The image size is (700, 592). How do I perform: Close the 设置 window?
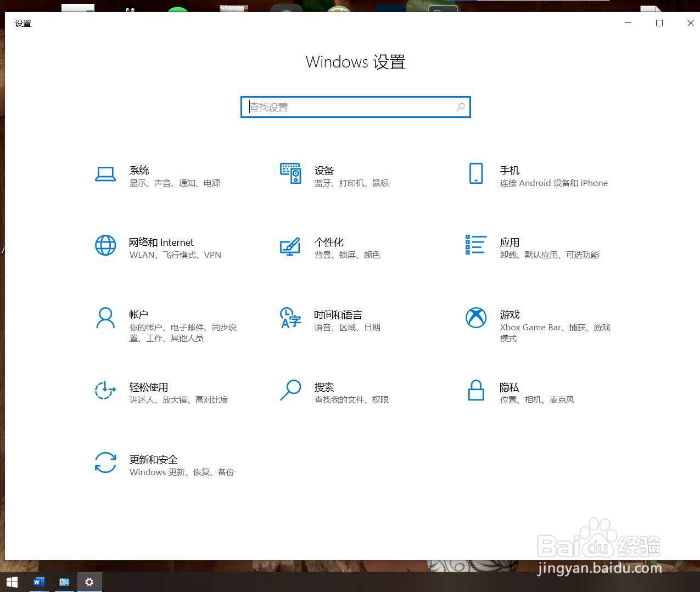[x=690, y=23]
